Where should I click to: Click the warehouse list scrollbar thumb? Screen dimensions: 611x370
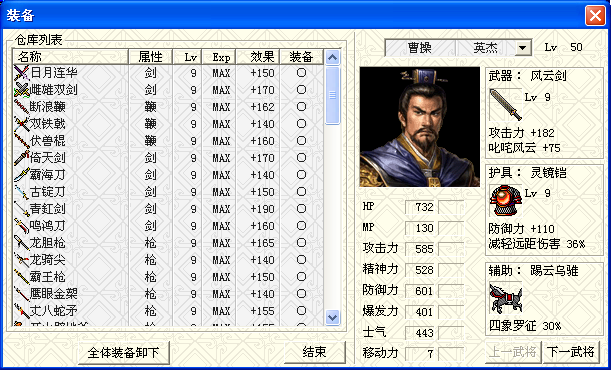pos(332,95)
